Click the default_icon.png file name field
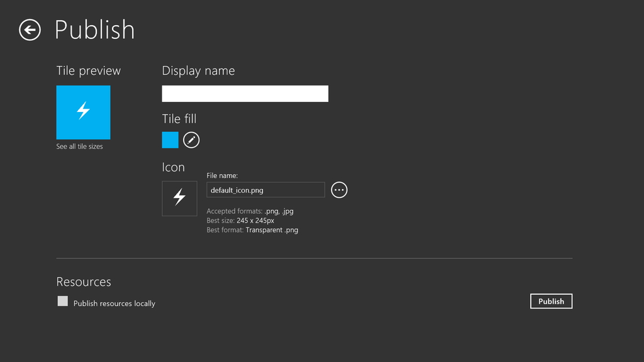Image resolution: width=644 pixels, height=362 pixels. (265, 190)
